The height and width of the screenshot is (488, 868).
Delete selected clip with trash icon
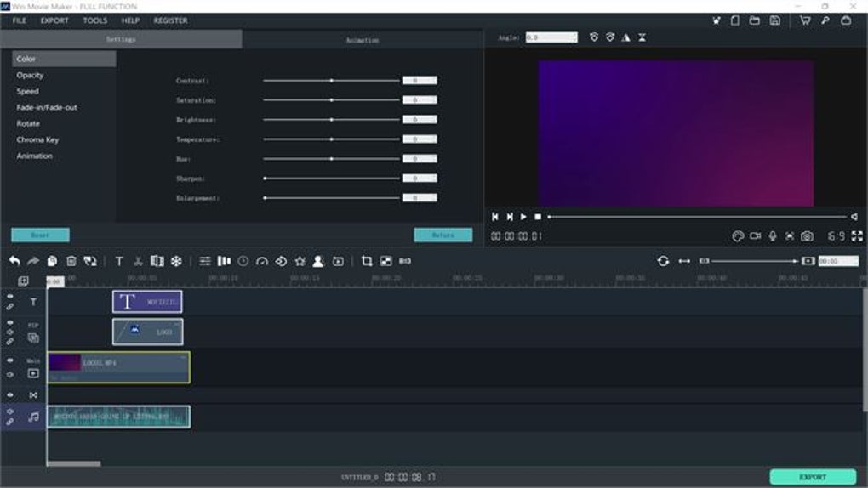[71, 261]
